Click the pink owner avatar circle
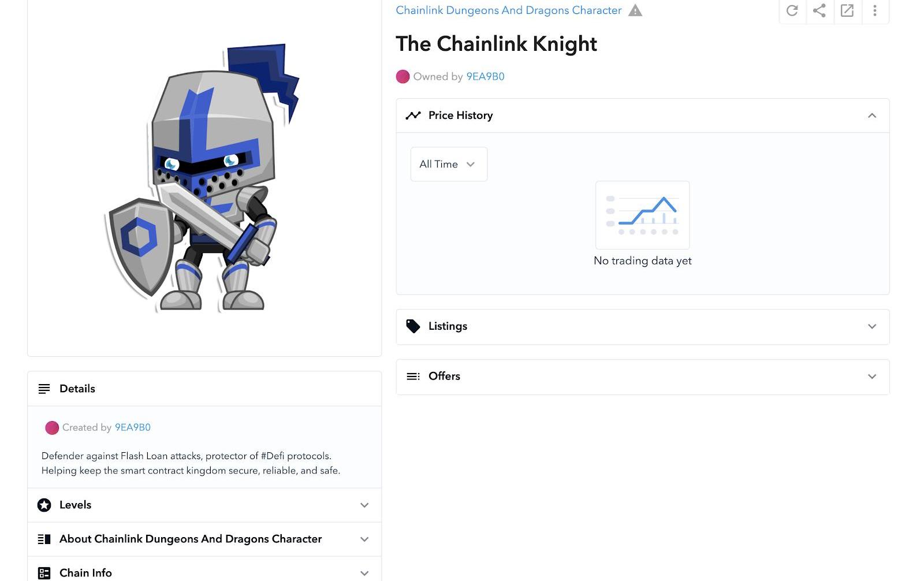924x581 pixels. [x=403, y=76]
